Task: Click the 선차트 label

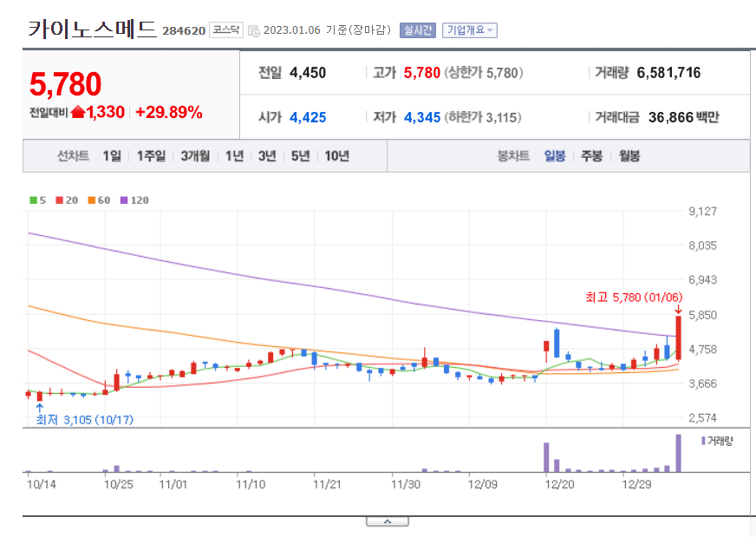Action: (73, 156)
